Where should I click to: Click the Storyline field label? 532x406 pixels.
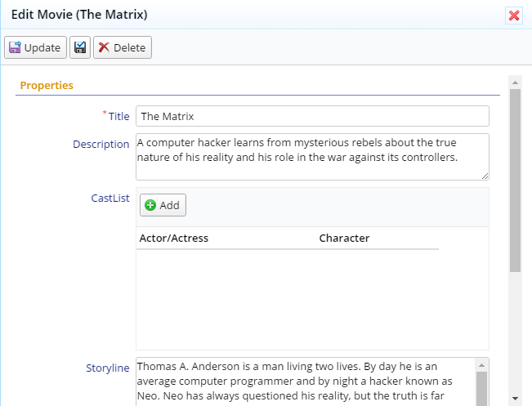108,368
